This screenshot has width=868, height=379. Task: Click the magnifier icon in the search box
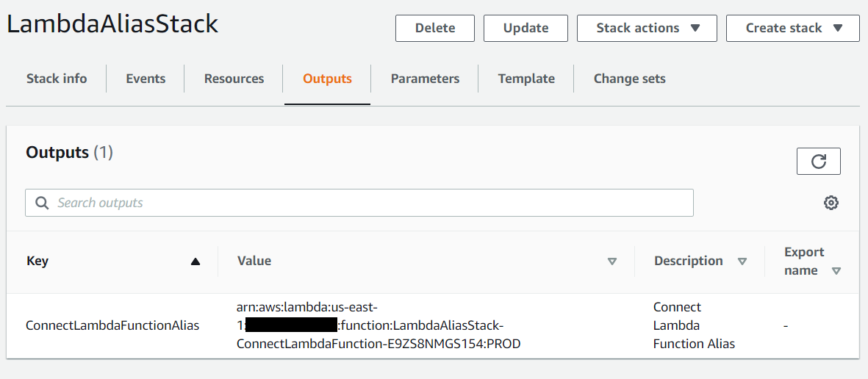(42, 203)
